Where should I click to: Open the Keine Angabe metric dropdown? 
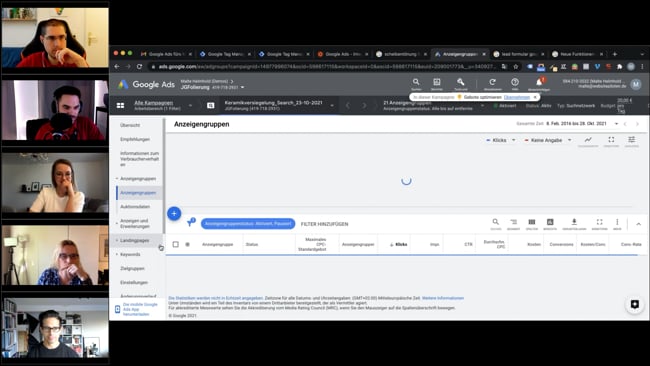[548, 140]
